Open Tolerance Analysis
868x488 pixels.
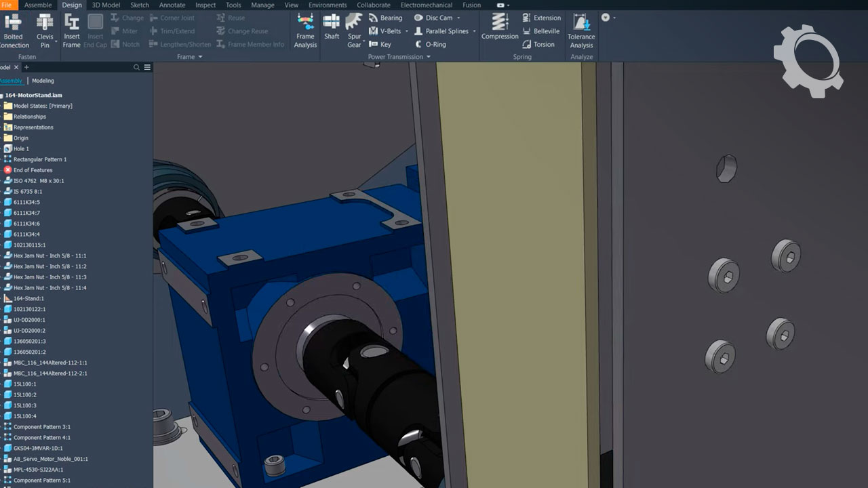click(581, 31)
